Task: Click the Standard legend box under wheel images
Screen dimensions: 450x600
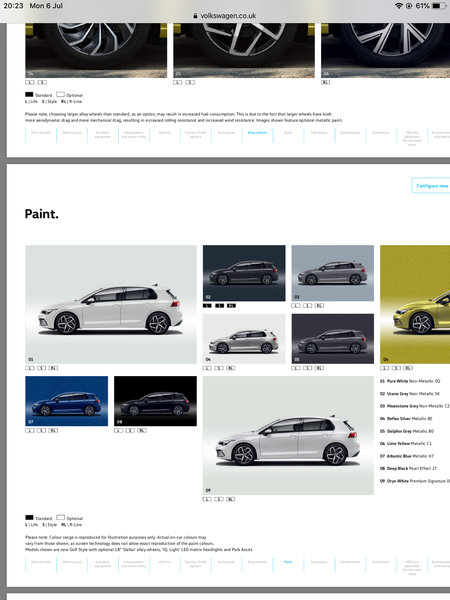Action: pos(29,95)
